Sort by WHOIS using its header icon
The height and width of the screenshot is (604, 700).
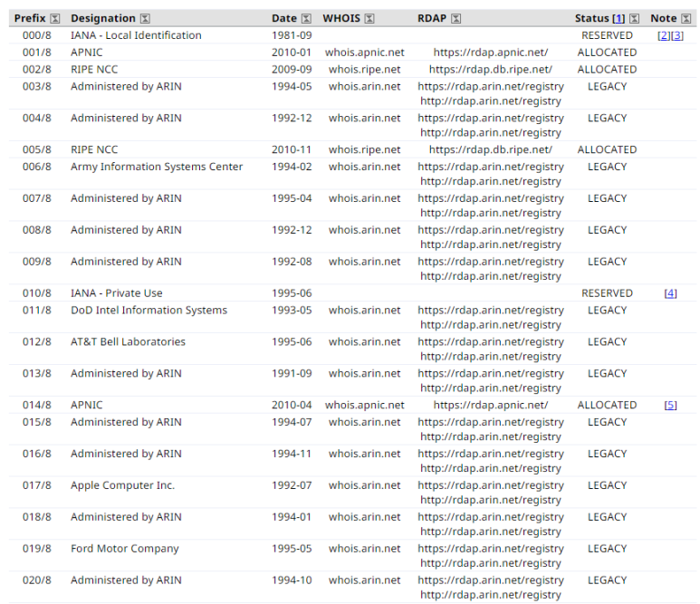tap(369, 19)
